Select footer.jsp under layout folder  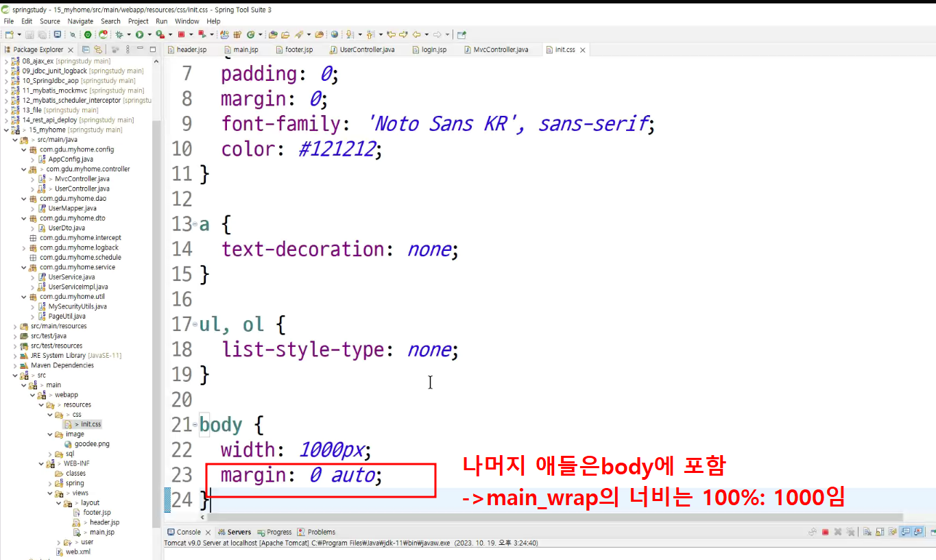pyautogui.click(x=97, y=513)
